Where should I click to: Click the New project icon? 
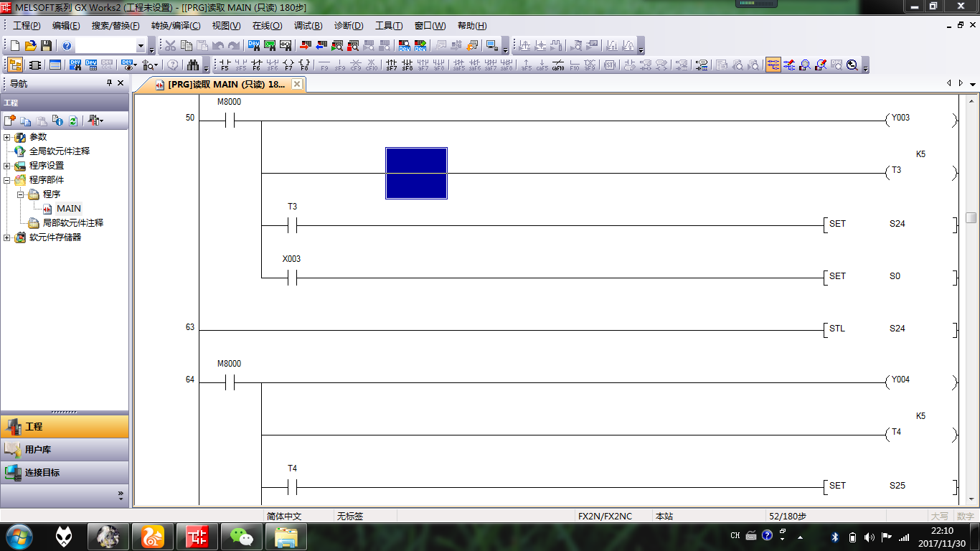(15, 46)
